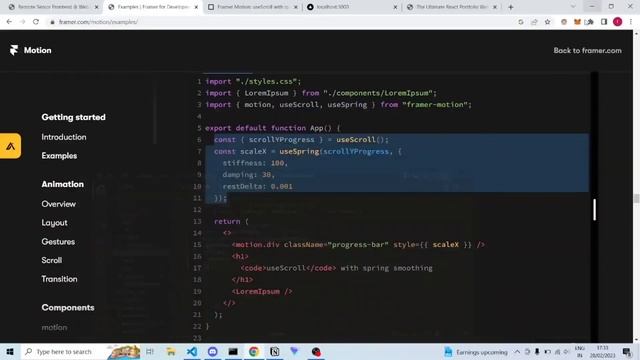The image size is (640, 360).
Task: Open Notion from the taskbar
Action: point(274,351)
